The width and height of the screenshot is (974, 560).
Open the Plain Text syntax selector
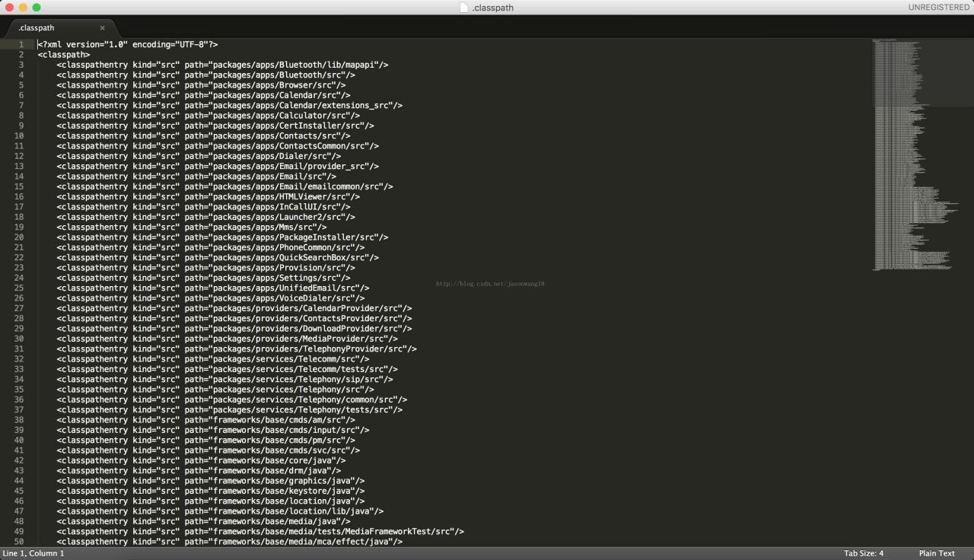[x=937, y=553]
